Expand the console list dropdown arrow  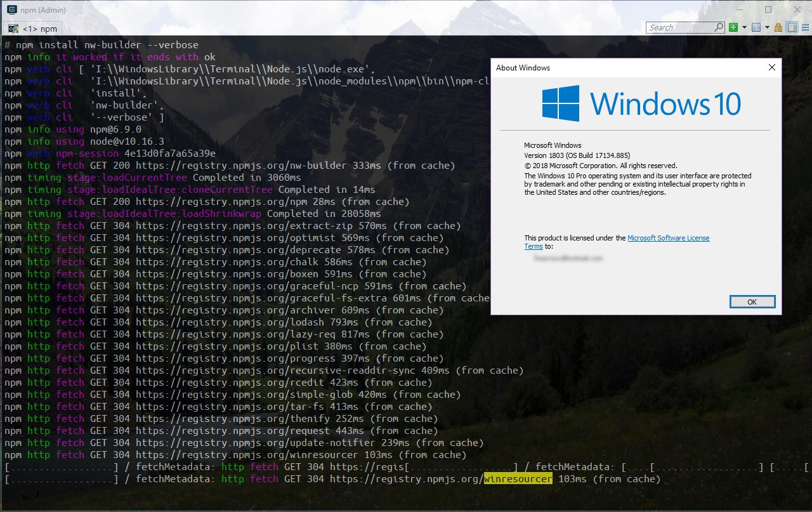tap(766, 27)
